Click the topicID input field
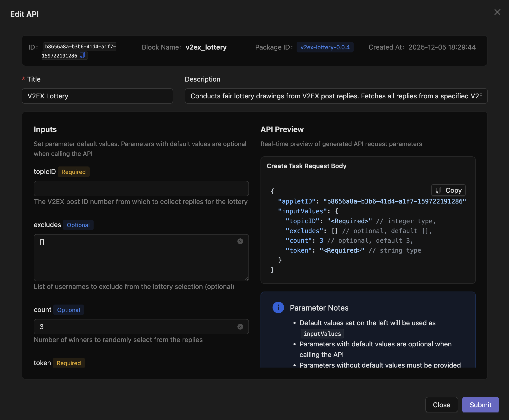The width and height of the screenshot is (509, 420). click(x=141, y=188)
